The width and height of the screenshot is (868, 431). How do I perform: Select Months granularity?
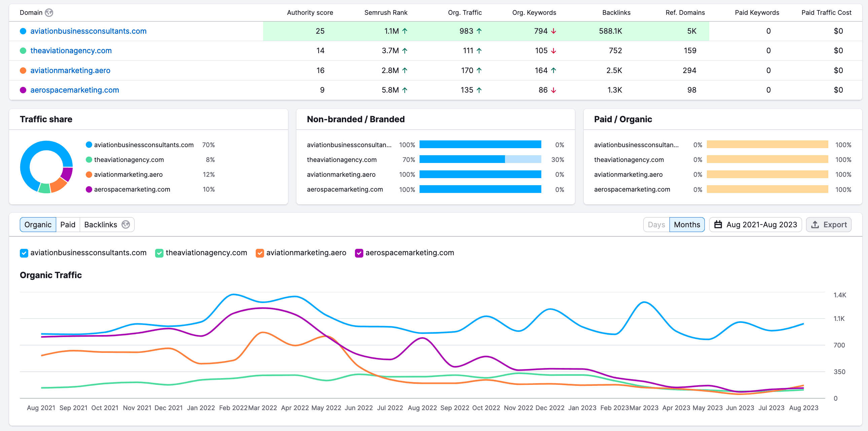[x=687, y=225]
